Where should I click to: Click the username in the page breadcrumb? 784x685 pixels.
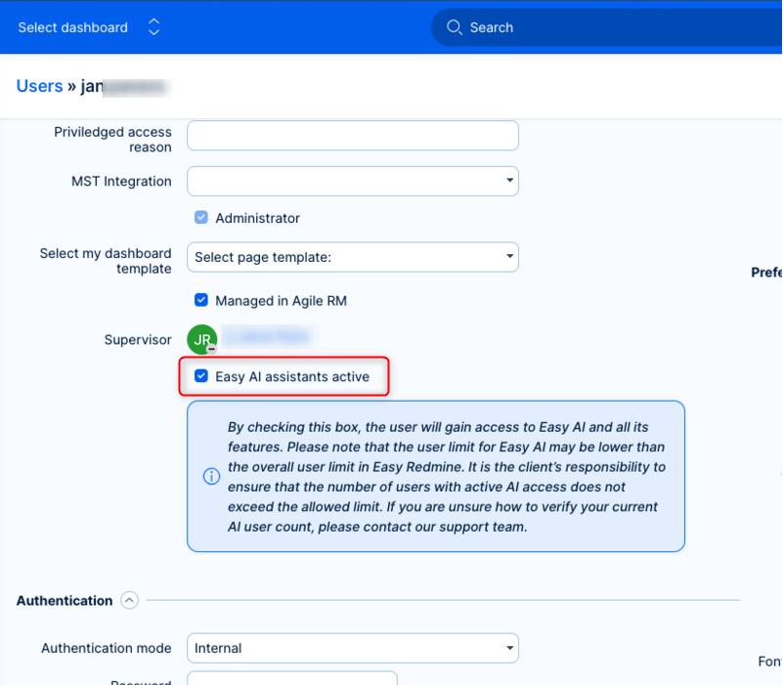pyautogui.click(x=125, y=86)
